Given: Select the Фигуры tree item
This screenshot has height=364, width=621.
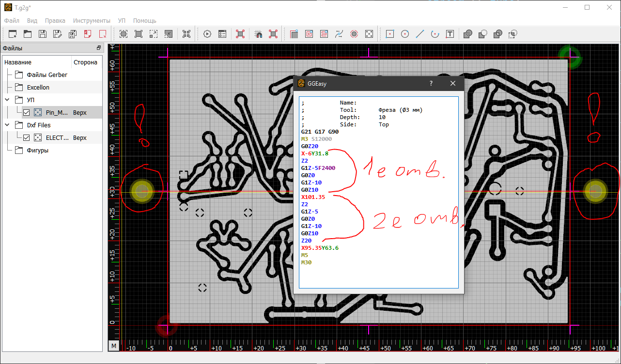Looking at the screenshot, I should (37, 150).
